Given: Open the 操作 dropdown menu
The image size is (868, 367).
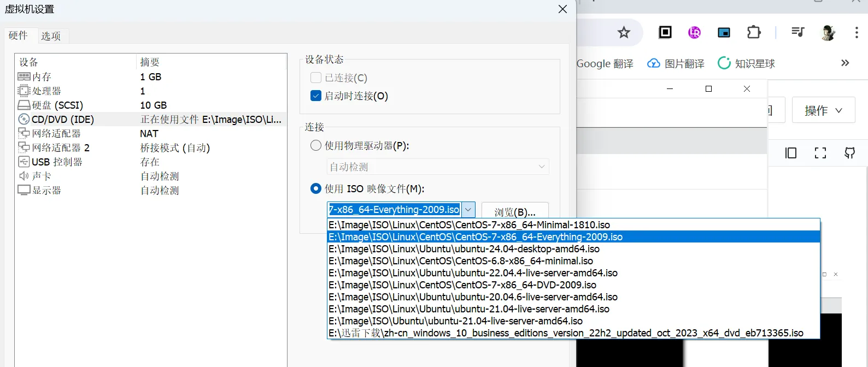Looking at the screenshot, I should pos(823,110).
